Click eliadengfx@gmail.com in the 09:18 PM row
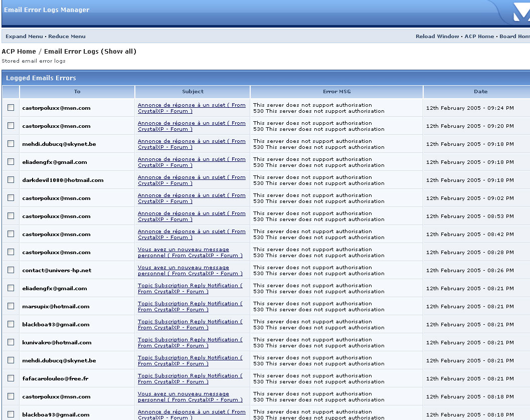 point(55,162)
